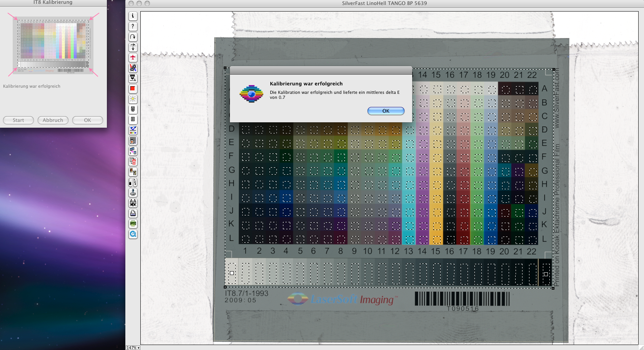Click the status text under the calibration thumbnail
Screen dimensions: 644x350
32,86
